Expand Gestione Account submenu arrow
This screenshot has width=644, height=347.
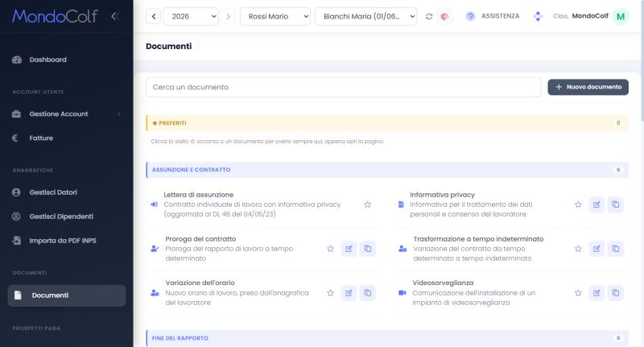pos(119,114)
